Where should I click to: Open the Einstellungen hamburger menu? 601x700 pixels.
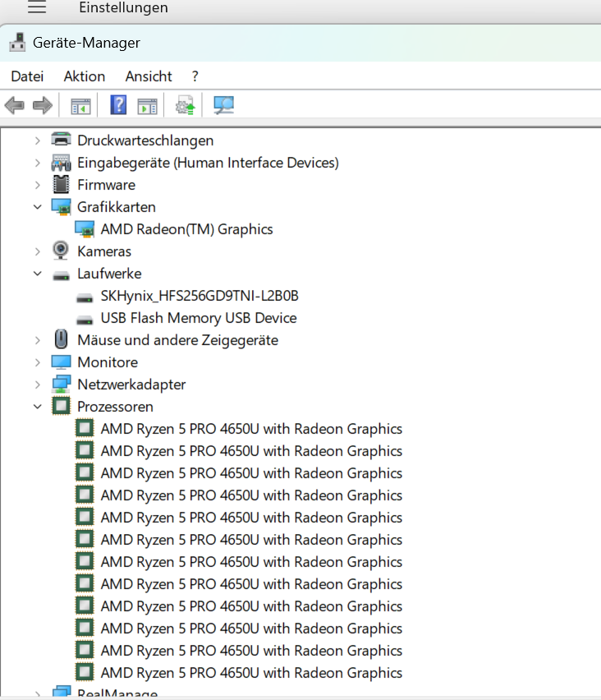pos(37,7)
